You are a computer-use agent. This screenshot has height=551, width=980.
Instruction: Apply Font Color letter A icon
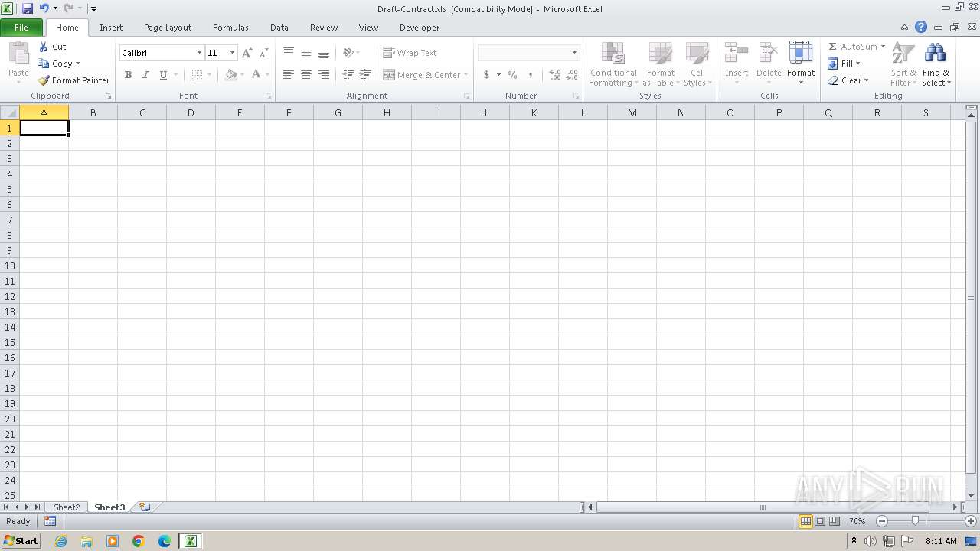[256, 75]
